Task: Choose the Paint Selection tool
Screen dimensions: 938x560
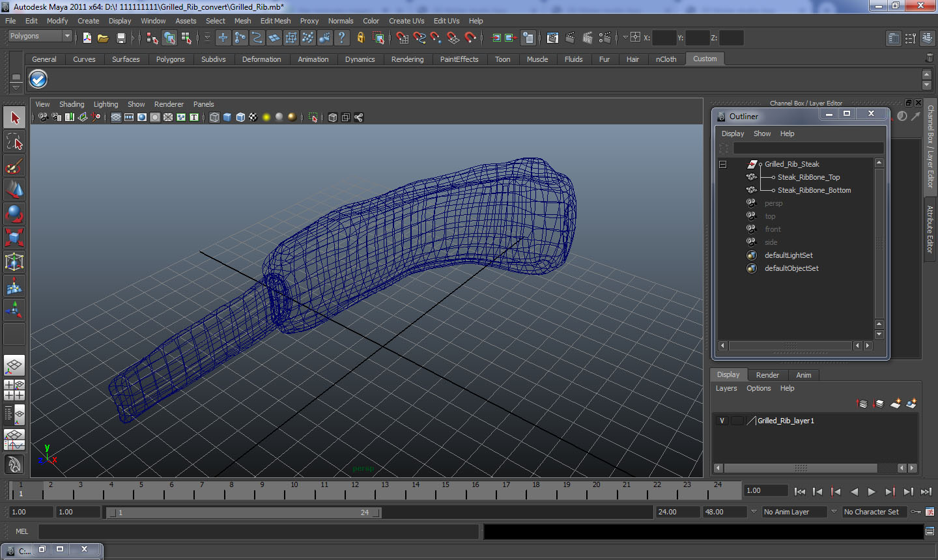Action: click(14, 166)
